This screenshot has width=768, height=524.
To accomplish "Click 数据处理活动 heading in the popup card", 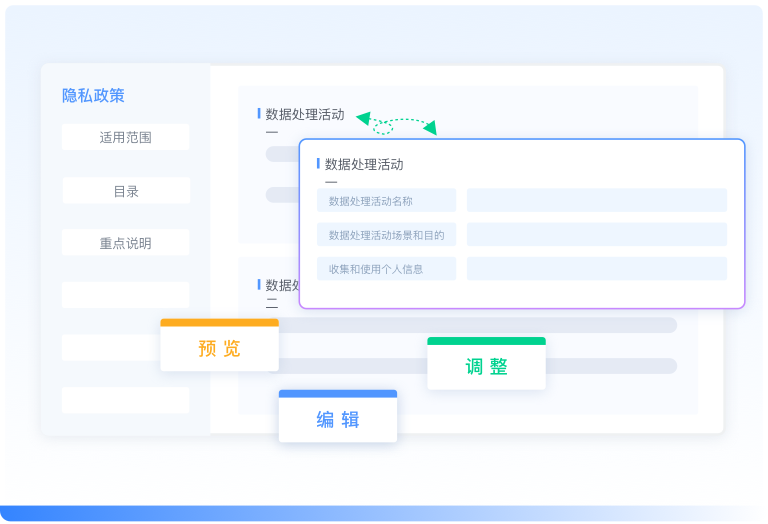I will pyautogui.click(x=364, y=165).
